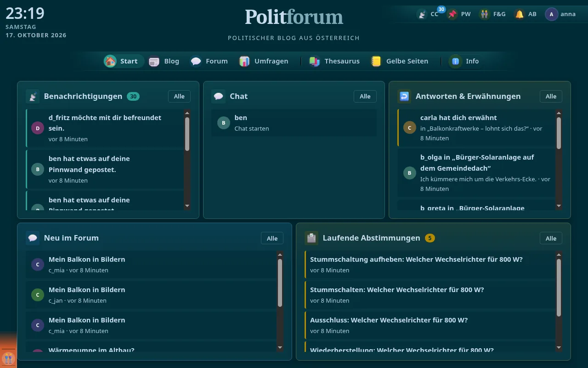The width and height of the screenshot is (588, 368).
Task: Click scroll up arrow in Laufende Abstimmungen
Action: coord(559,254)
